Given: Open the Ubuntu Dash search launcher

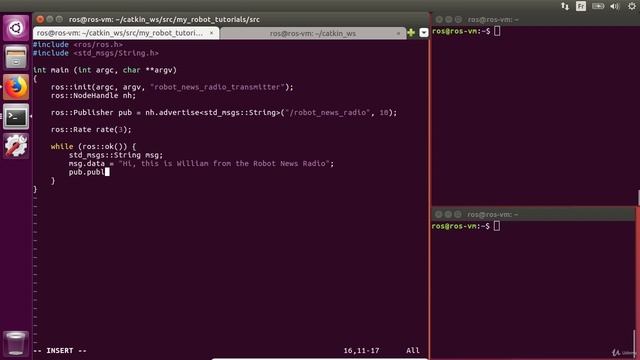Looking at the screenshot, I should pos(16,28).
